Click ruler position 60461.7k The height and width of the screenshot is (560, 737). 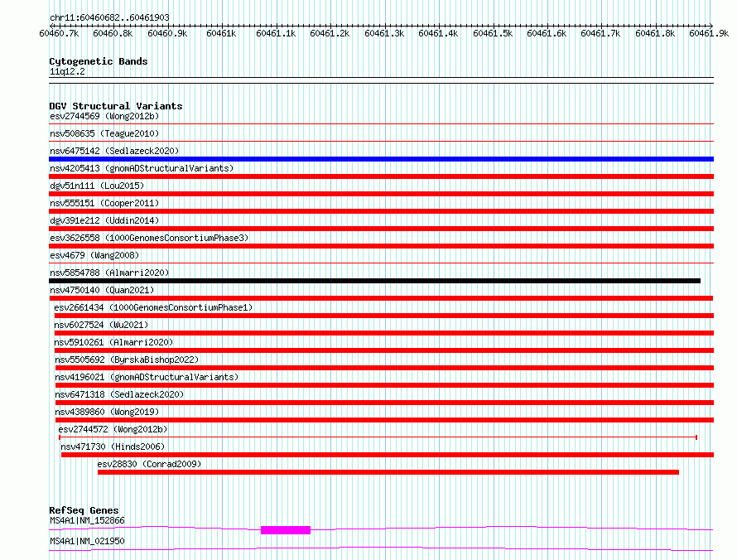point(600,33)
